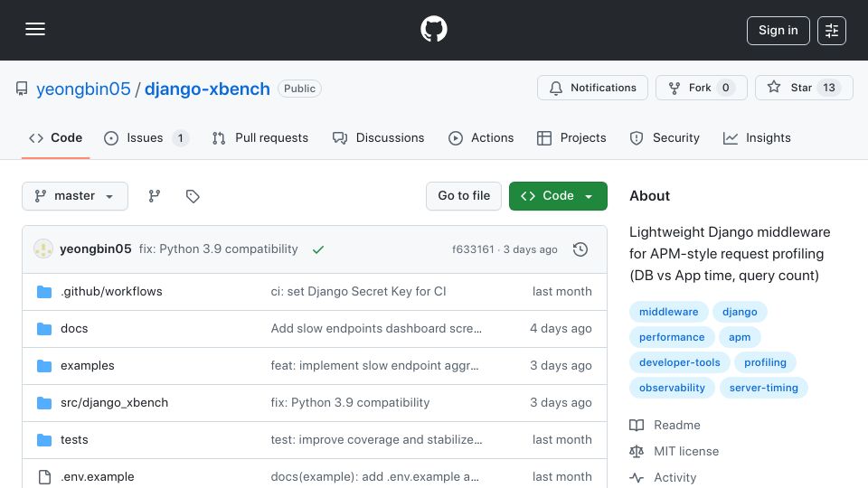Open commit 'feat: implement slow endpoint aggr…'
Image resolution: width=868 pixels, height=488 pixels.
point(374,366)
